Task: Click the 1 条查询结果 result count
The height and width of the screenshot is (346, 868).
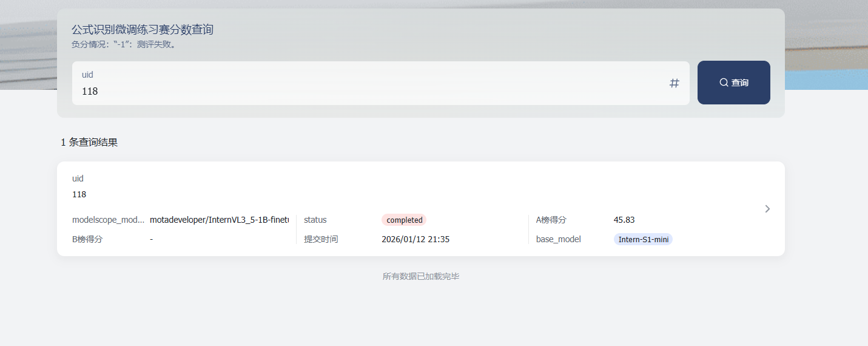Action: [89, 143]
